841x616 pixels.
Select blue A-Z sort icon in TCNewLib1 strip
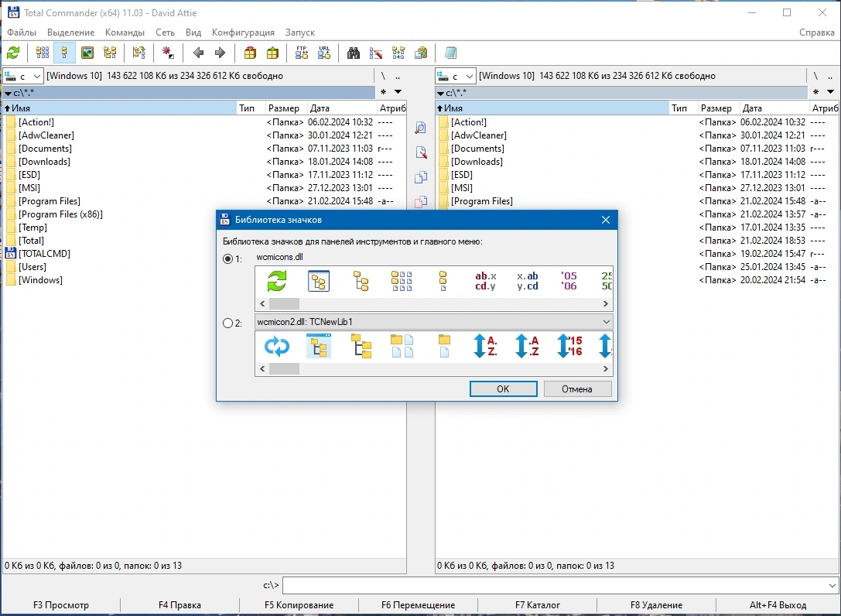coord(485,346)
